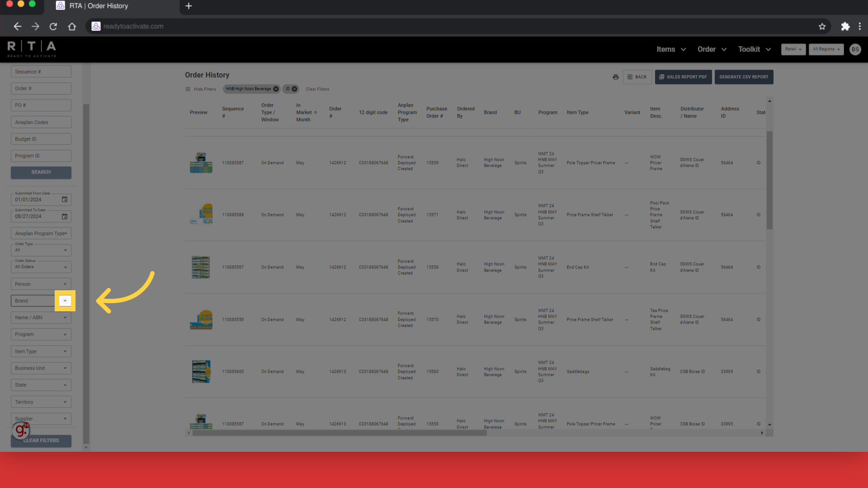Go to browser home icon
Screen dimensions: 868x488
pyautogui.click(x=72, y=26)
